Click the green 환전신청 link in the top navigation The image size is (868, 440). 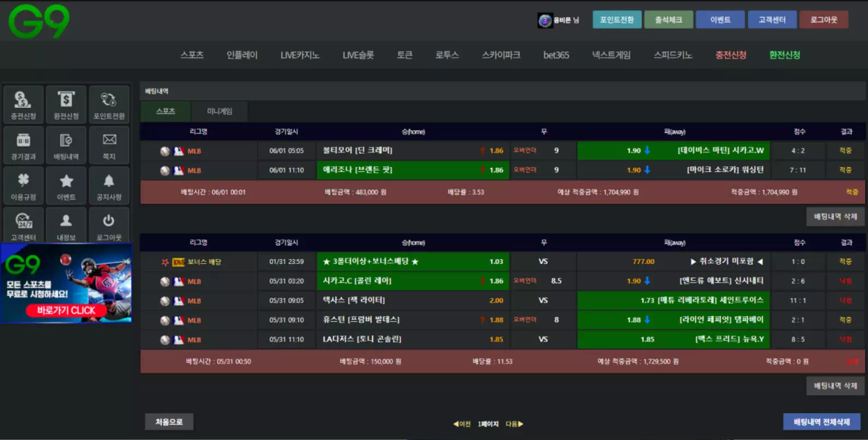click(x=785, y=55)
